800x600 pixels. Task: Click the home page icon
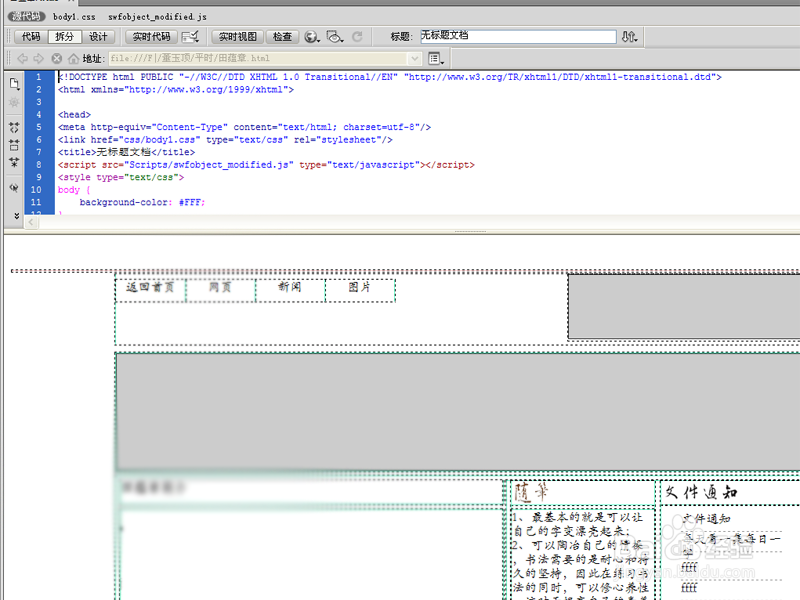(x=73, y=59)
